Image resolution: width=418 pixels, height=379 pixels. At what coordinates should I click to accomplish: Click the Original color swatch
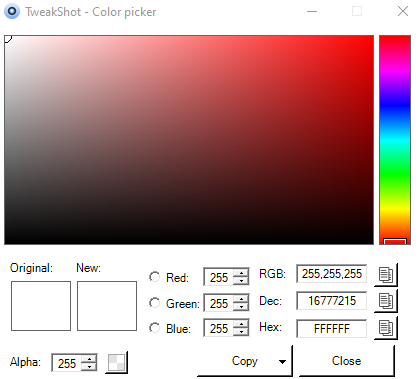[x=41, y=306]
